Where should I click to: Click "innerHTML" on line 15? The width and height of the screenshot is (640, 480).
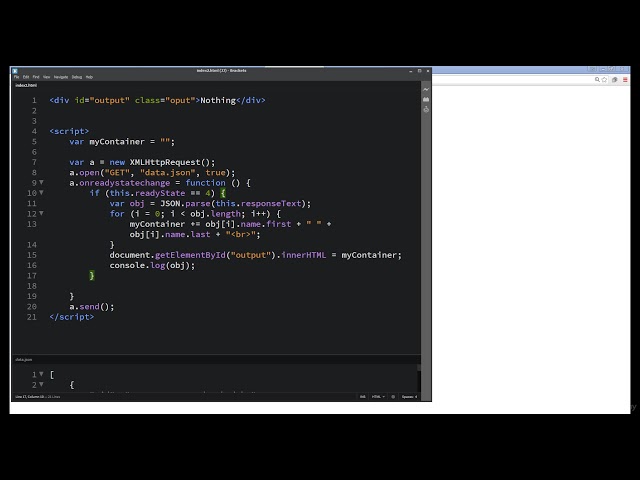click(x=304, y=255)
